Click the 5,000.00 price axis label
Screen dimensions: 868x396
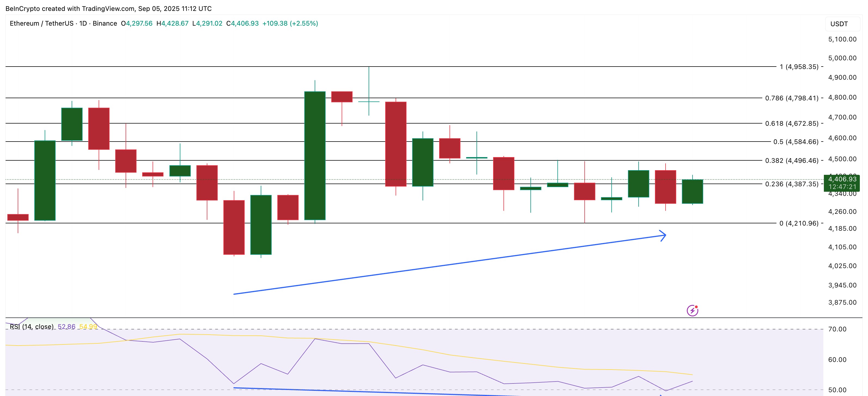[842, 58]
